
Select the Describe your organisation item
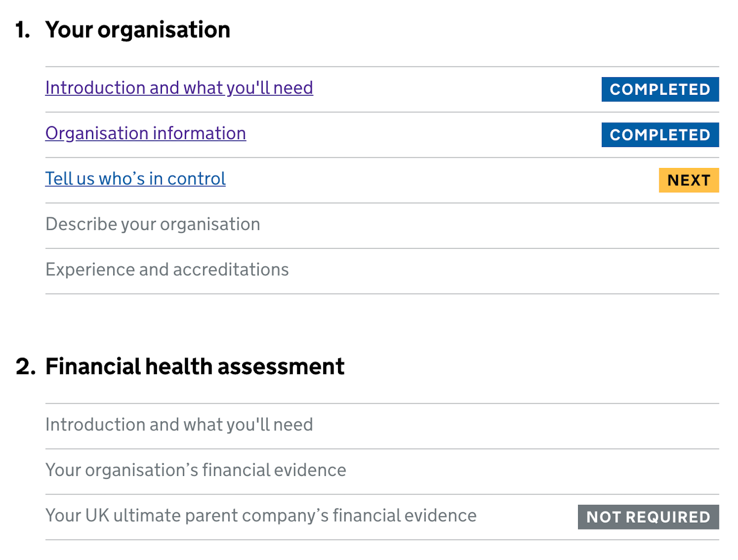point(153,224)
